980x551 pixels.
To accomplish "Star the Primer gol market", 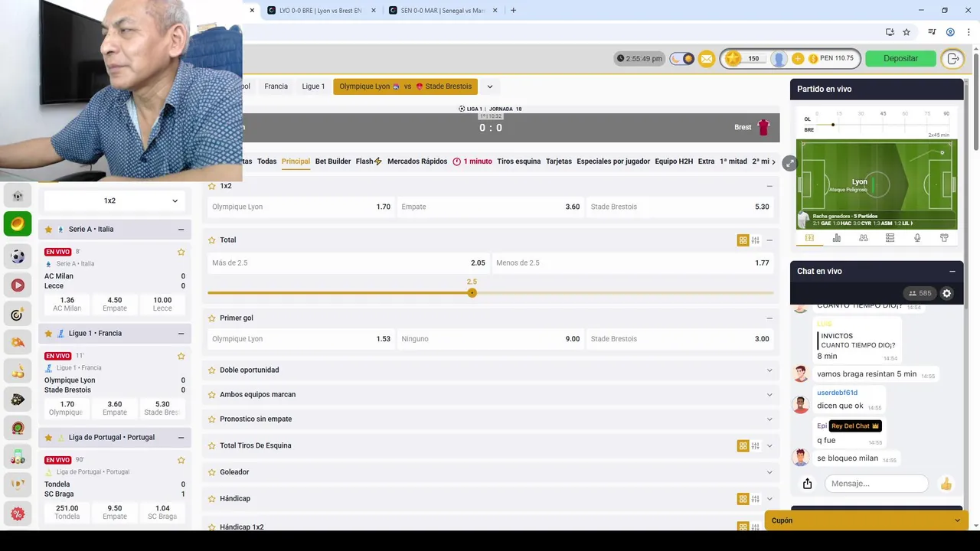I will 212,318.
